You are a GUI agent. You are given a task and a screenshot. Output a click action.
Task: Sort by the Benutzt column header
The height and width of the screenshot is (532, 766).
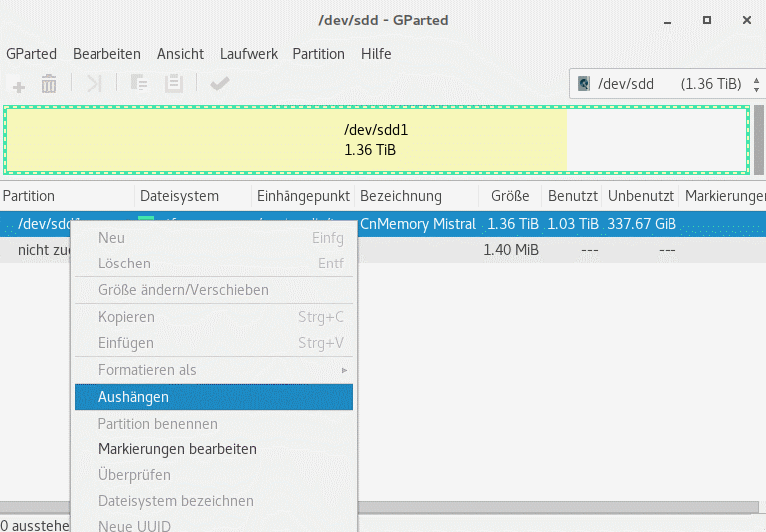[572, 196]
